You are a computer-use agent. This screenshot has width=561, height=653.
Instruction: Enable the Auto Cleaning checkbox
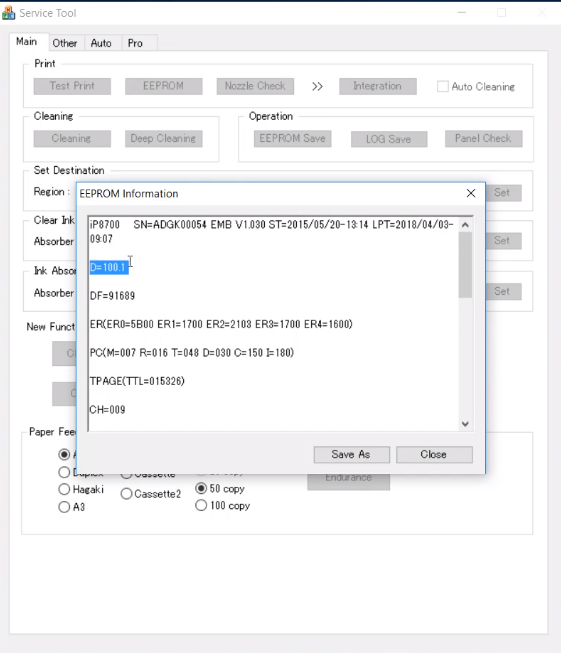443,87
